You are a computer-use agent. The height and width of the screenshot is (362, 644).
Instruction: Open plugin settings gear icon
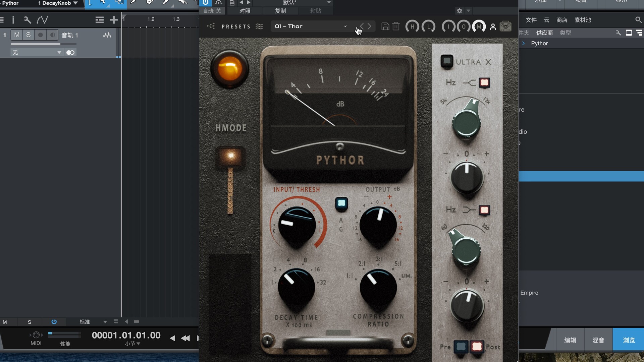(460, 11)
